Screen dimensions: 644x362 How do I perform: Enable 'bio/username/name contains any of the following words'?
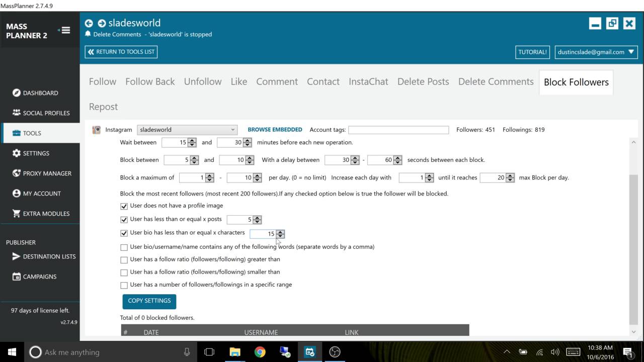(x=124, y=247)
